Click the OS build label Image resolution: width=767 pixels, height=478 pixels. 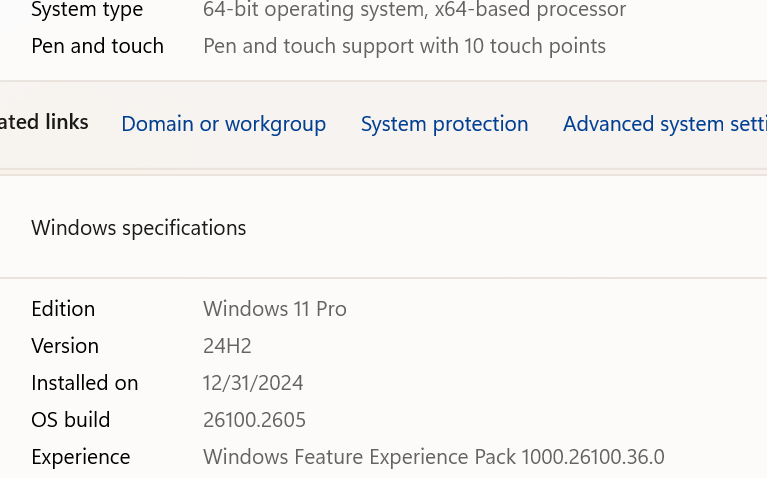pos(71,420)
